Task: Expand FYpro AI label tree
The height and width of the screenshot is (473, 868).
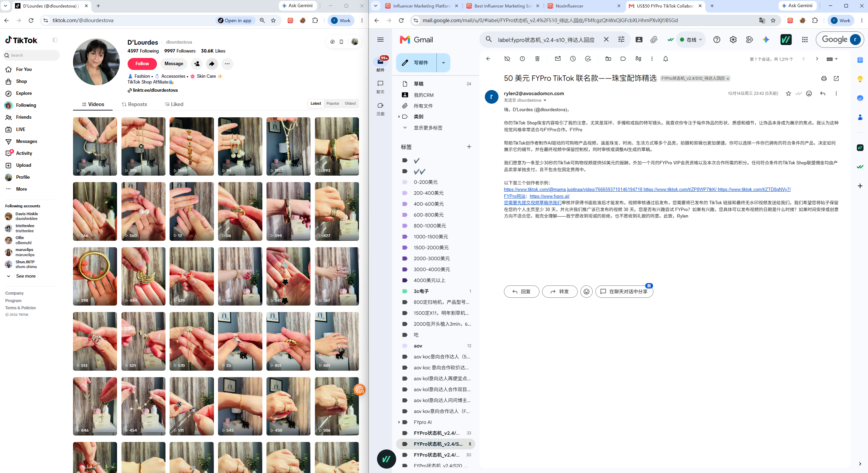Action: (x=399, y=422)
